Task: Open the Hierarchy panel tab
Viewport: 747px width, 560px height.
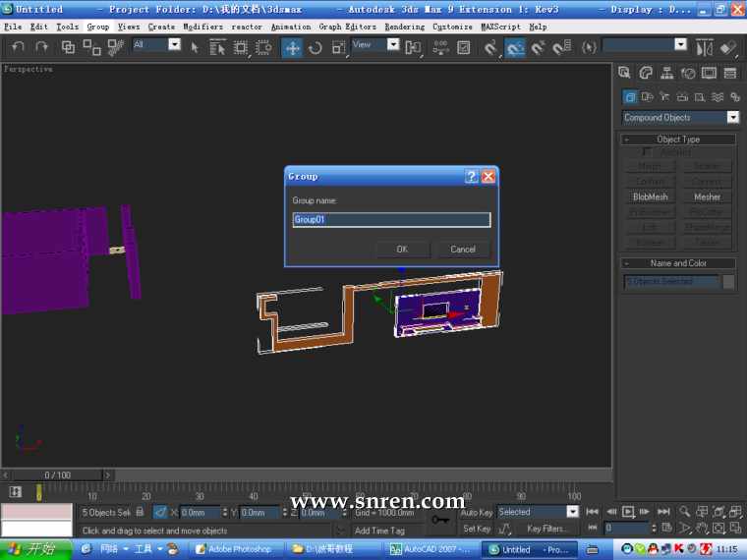Action: pyautogui.click(x=666, y=73)
